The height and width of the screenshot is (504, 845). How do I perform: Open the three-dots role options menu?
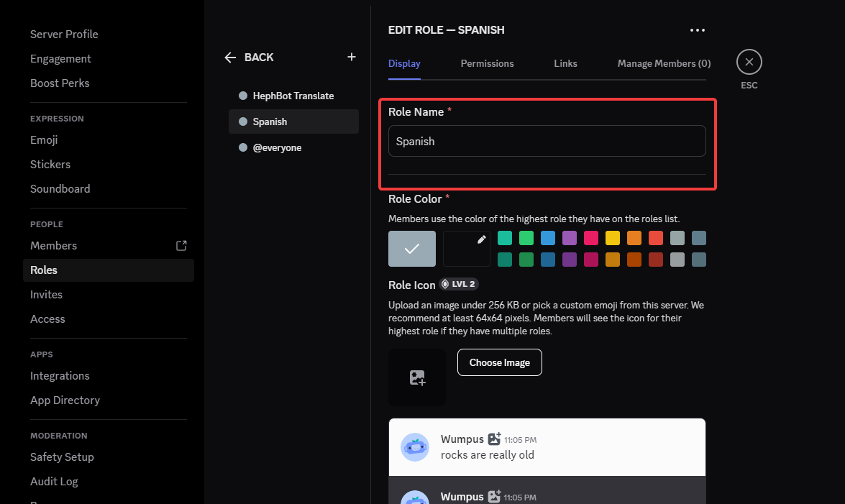[697, 30]
